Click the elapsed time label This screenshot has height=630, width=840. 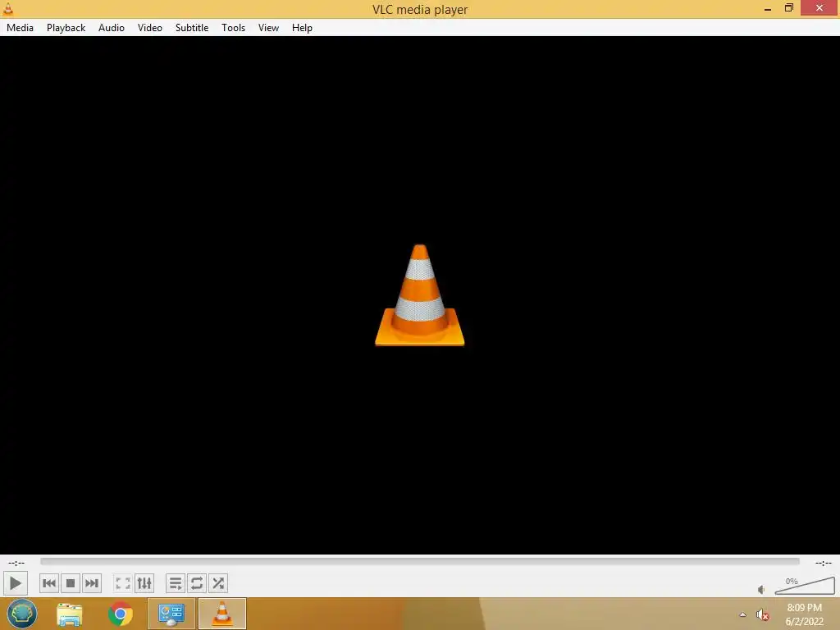tap(16, 563)
